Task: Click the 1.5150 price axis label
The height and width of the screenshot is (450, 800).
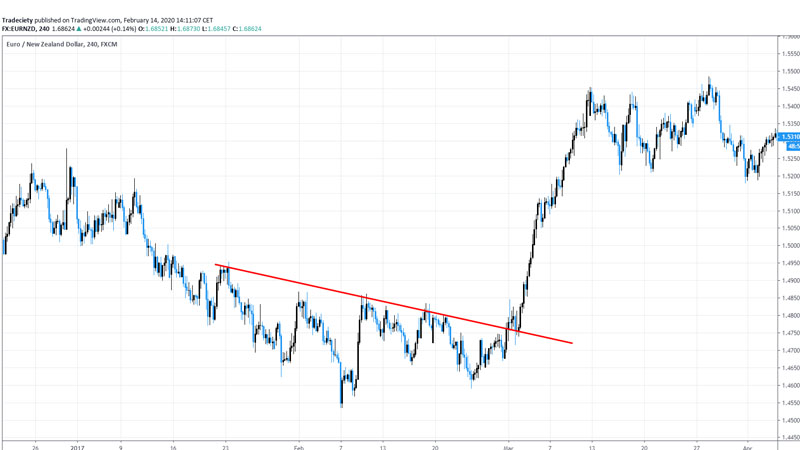Action: click(791, 193)
